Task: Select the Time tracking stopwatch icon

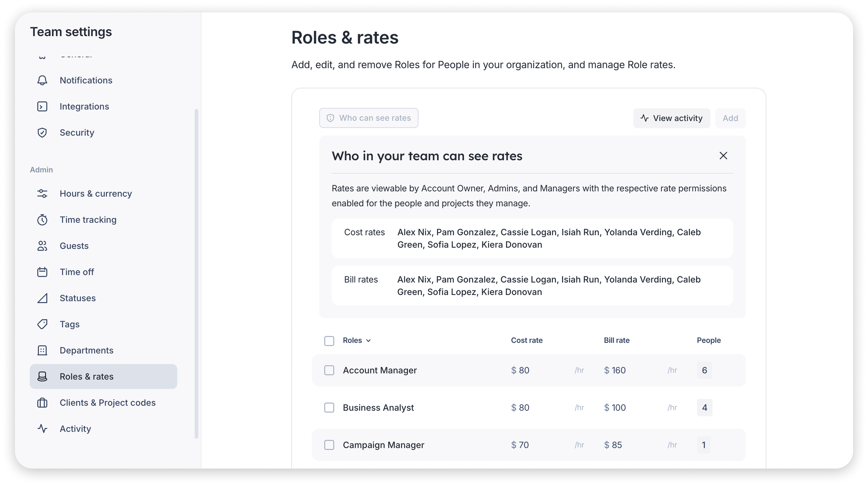Action: 42,219
